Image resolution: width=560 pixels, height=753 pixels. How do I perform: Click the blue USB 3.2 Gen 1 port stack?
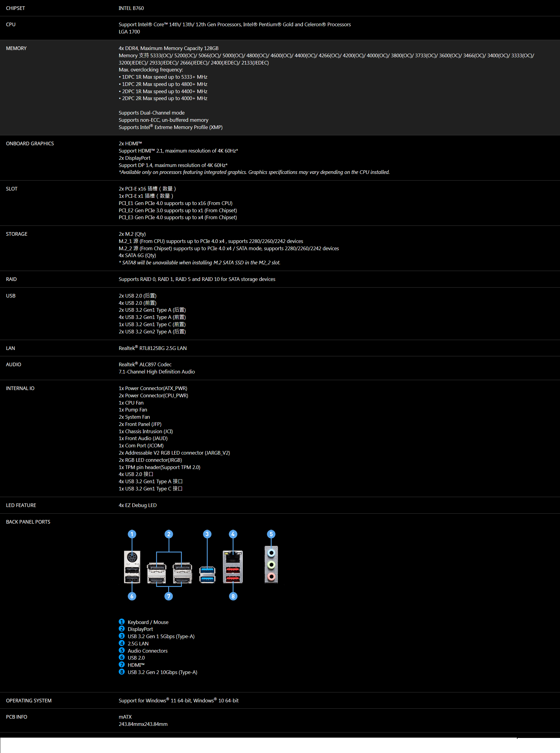click(x=207, y=575)
